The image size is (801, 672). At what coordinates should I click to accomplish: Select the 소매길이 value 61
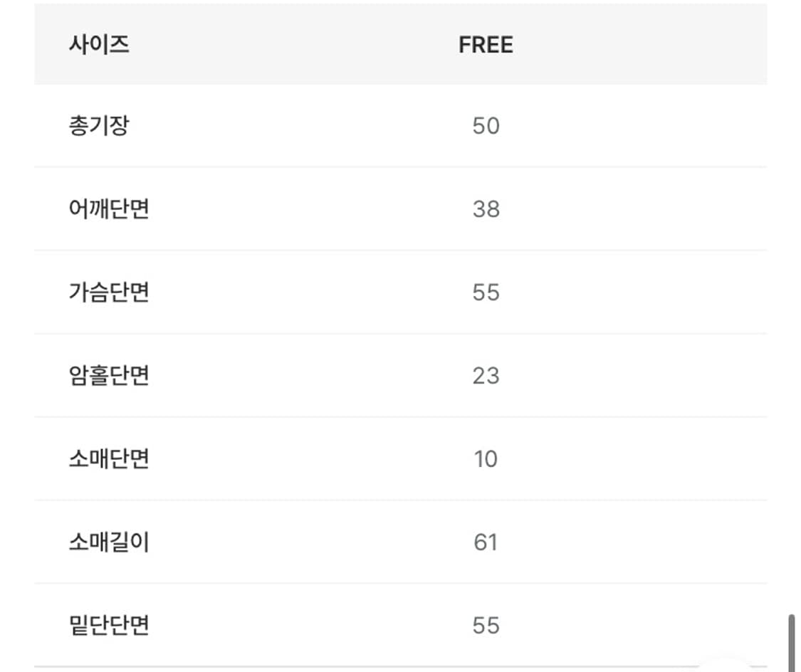[x=486, y=542]
